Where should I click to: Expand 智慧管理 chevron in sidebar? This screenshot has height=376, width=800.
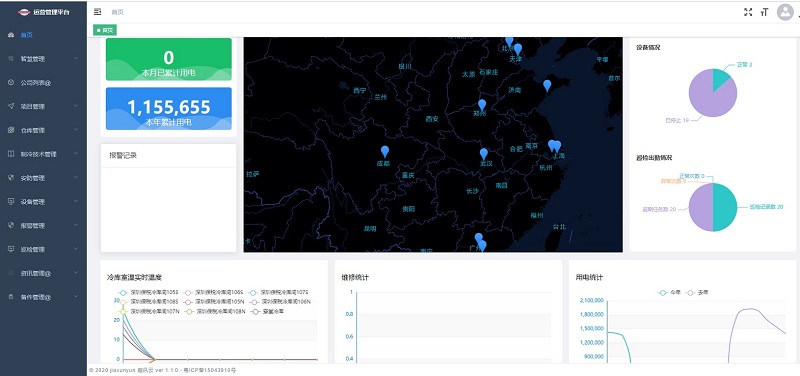[x=76, y=59]
